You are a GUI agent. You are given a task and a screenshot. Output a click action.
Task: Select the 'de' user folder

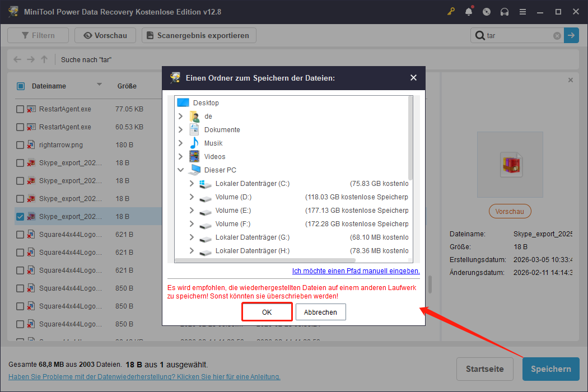[208, 116]
